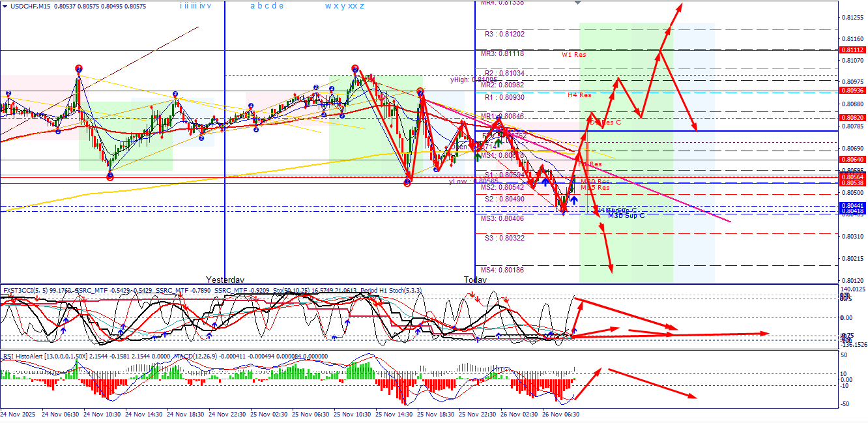The image size is (868, 423).
Task: Click the -50 value on RSI scale
Action: pyautogui.click(x=845, y=405)
